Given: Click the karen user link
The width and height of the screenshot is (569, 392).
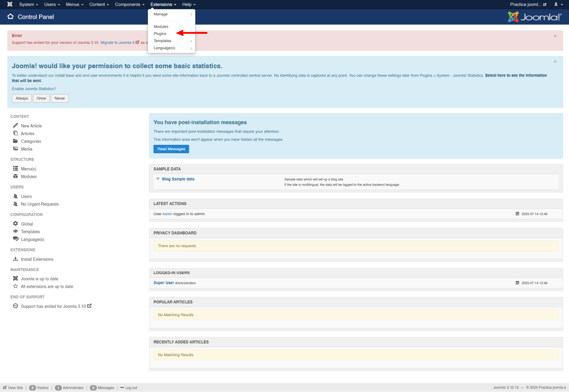Looking at the screenshot, I should [167, 214].
